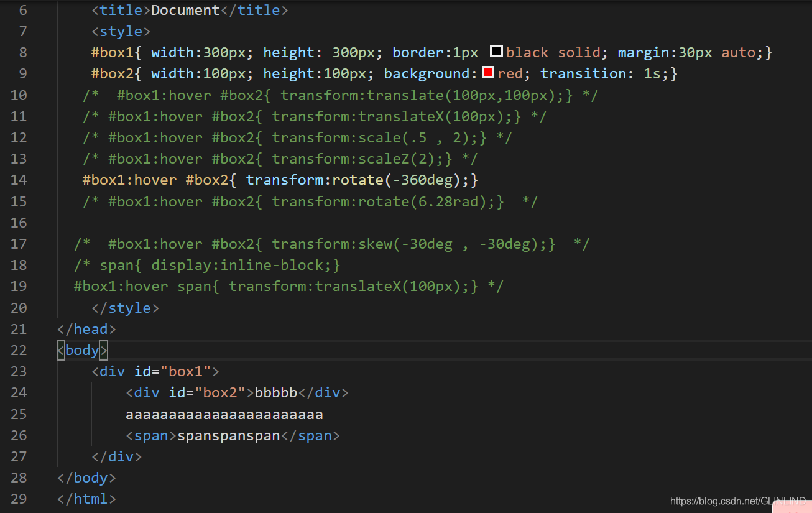Image resolution: width=812 pixels, height=513 pixels.
Task: Click '#box1:hover span' on line 19
Action: point(142,286)
